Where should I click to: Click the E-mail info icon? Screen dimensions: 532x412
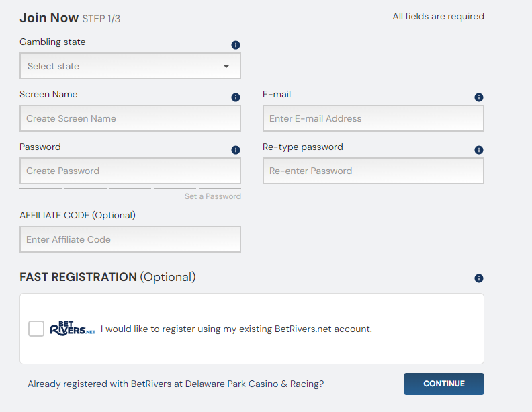coord(479,97)
